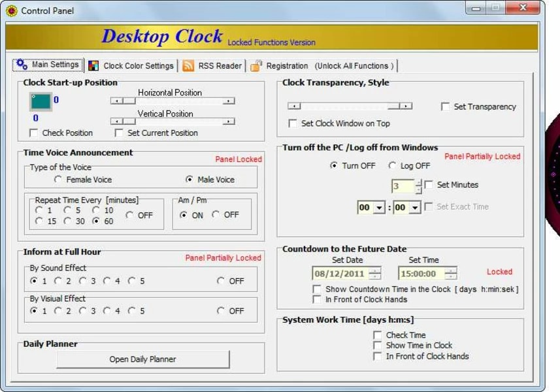This screenshot has width=560, height=392.
Task: Tick the Set Clock Window on Top checkbox
Action: (x=293, y=123)
